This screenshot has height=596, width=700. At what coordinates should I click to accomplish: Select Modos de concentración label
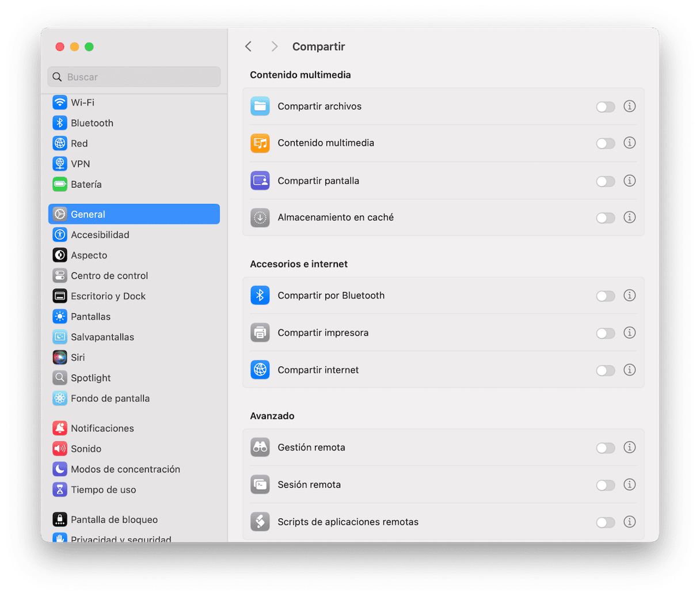coord(125,469)
